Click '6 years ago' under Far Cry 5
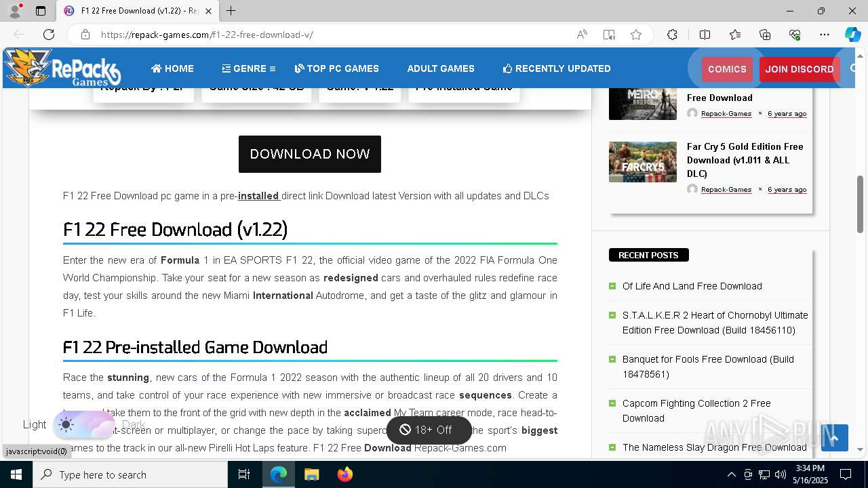 pyautogui.click(x=787, y=190)
